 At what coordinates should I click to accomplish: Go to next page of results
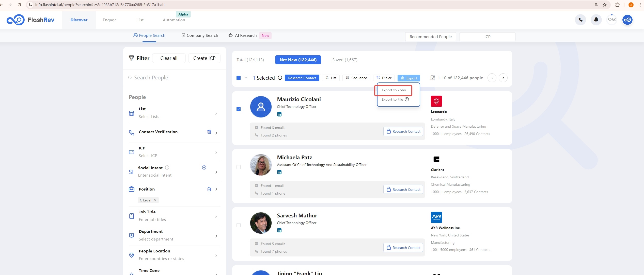[x=503, y=78]
